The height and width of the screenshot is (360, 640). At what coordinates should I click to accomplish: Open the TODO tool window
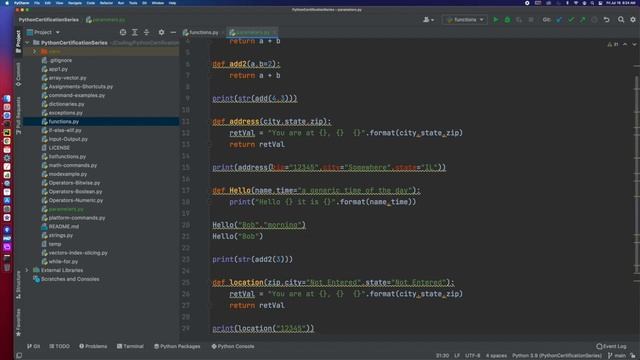(59, 346)
